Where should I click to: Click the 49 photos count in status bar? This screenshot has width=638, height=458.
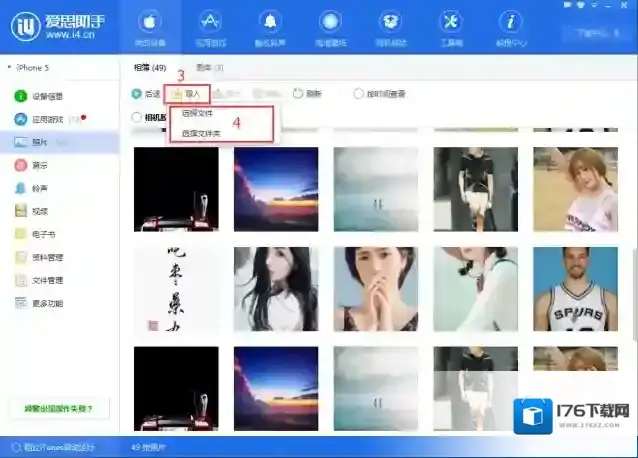149,447
